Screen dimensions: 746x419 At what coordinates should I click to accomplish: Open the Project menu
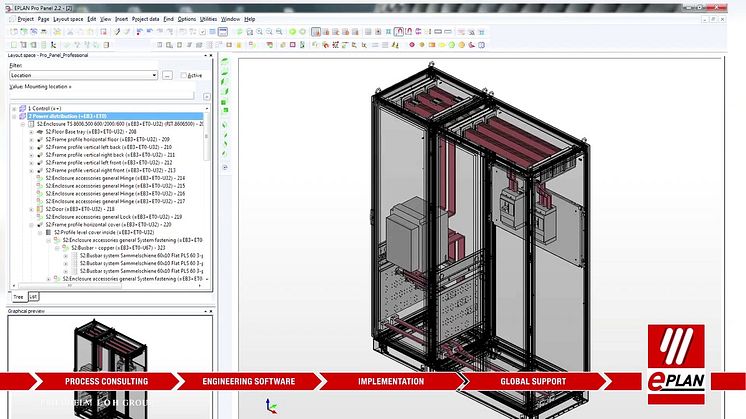pyautogui.click(x=25, y=19)
